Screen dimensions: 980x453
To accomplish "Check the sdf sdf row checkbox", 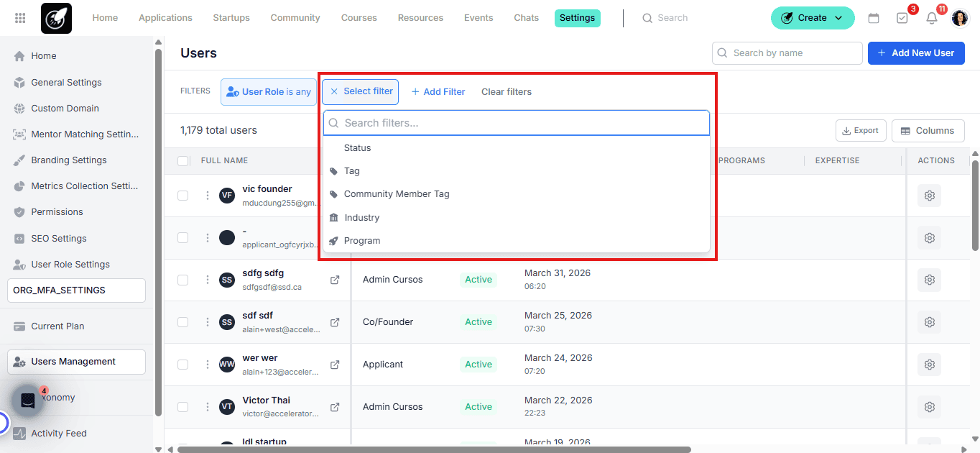I will click(x=183, y=322).
